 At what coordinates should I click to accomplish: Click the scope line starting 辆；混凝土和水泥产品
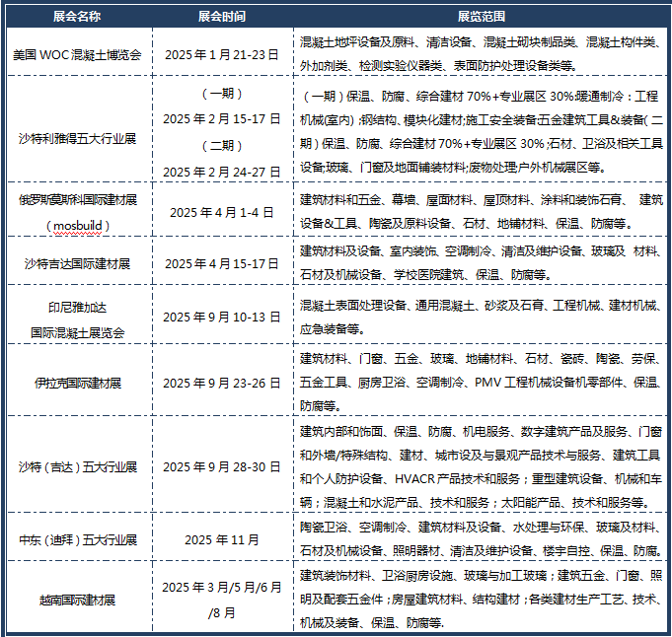tap(476, 502)
